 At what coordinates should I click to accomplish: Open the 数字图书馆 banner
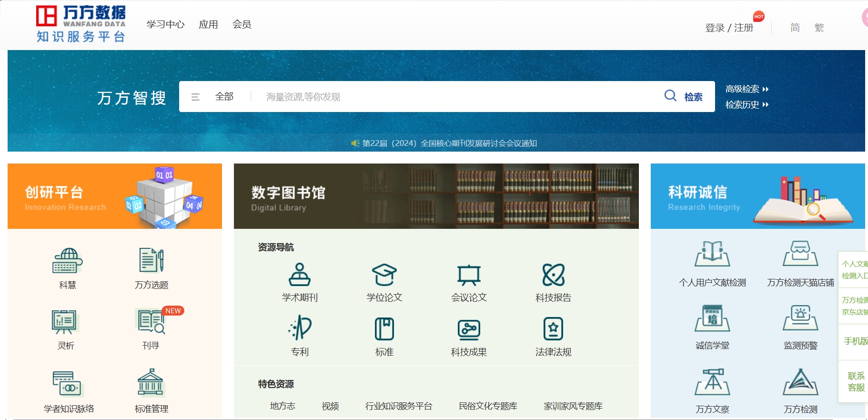tap(436, 196)
